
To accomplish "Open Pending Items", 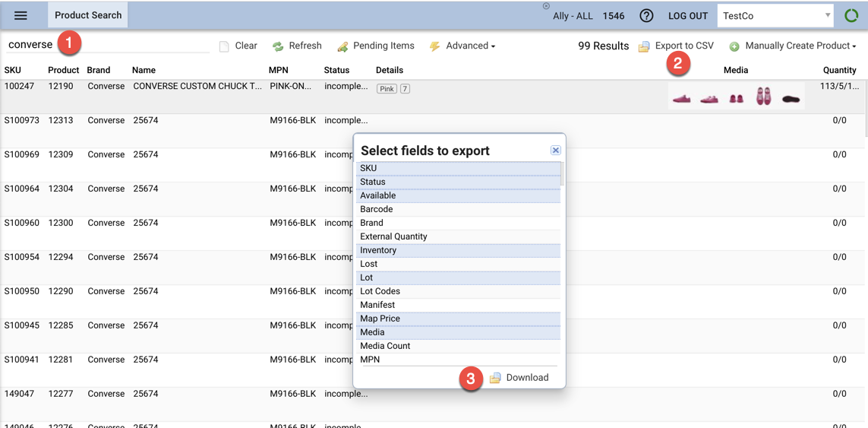I will tap(383, 46).
